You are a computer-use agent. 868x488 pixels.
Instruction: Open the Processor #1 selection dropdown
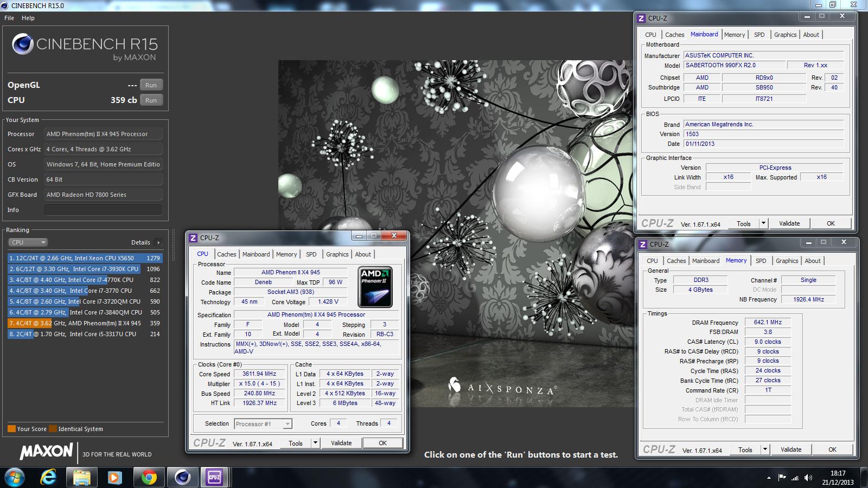pyautogui.click(x=264, y=424)
